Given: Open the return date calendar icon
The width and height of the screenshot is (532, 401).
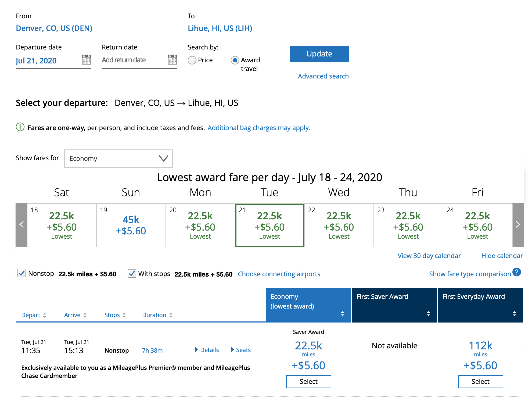Looking at the screenshot, I should (172, 59).
